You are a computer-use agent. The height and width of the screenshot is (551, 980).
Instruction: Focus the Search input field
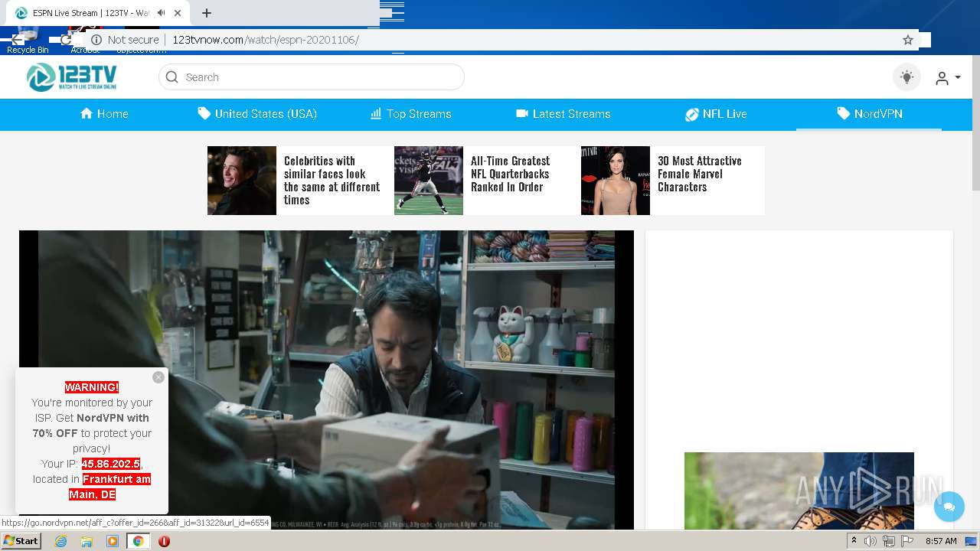coord(311,77)
